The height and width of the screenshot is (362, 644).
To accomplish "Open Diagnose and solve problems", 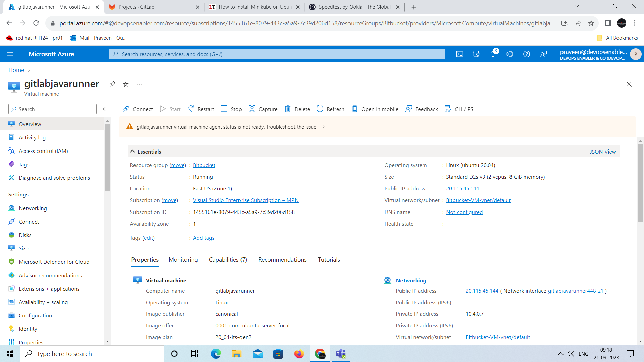I will tap(54, 178).
